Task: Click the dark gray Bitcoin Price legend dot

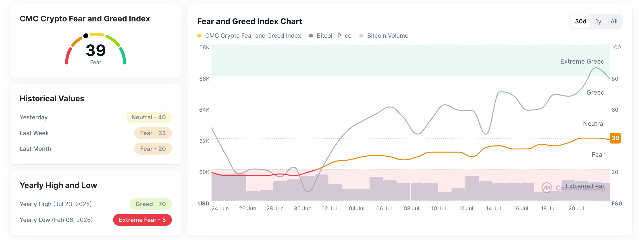Action: point(311,35)
